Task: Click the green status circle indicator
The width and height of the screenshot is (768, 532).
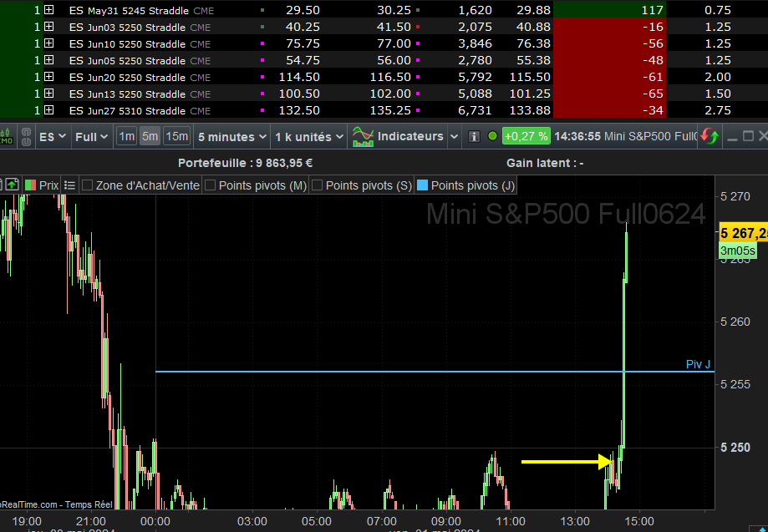Action: click(x=493, y=136)
